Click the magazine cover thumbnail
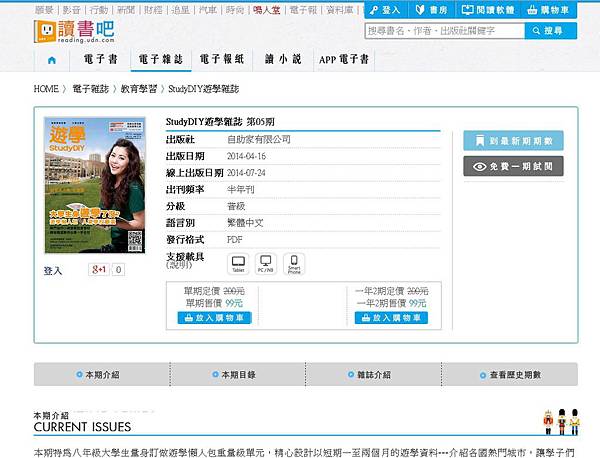Viewport: 600px width, 458px height. point(95,185)
